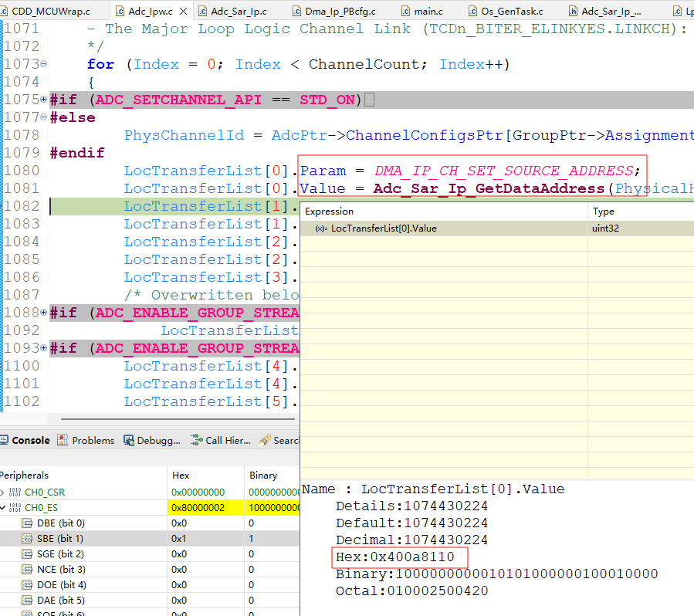Collapse the CH0_ES register node
This screenshot has width=694, height=616.
[x=2, y=508]
